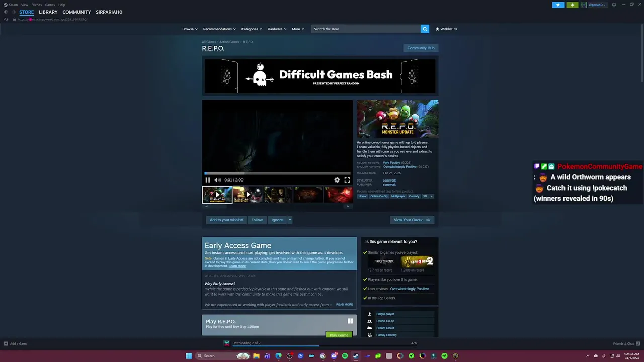Click View Your Queue
644x362 pixels.
[x=412, y=220]
